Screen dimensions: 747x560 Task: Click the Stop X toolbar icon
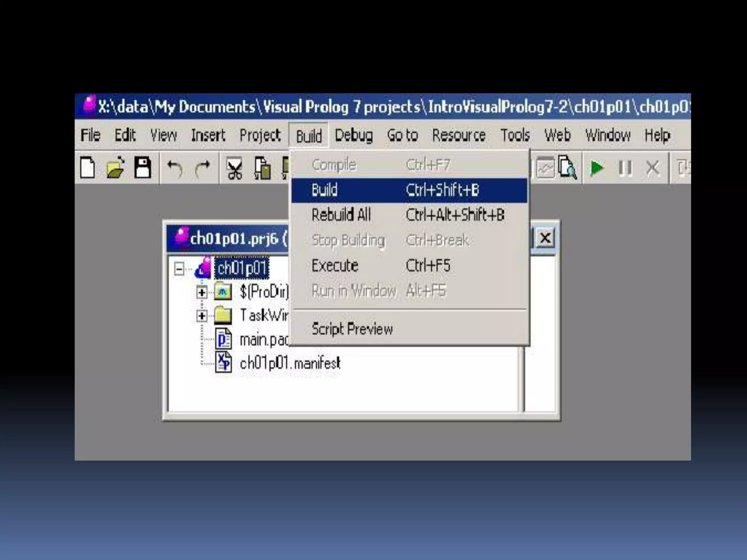pos(653,168)
